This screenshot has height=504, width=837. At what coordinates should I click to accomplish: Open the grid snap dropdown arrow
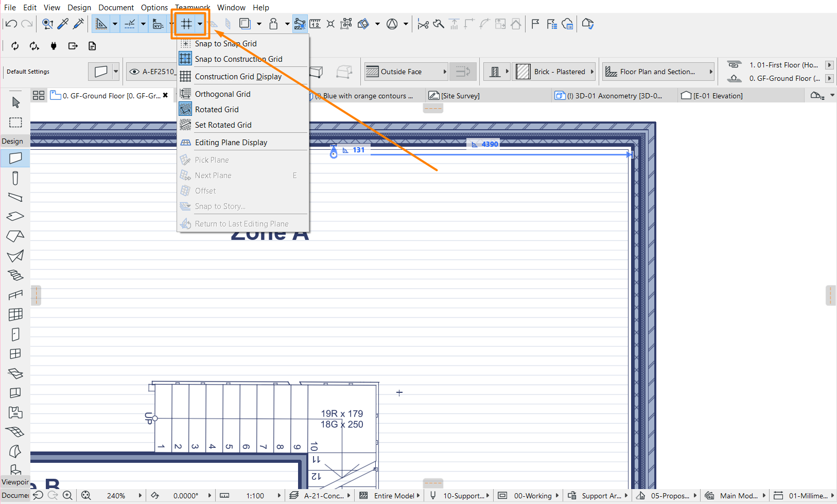[x=200, y=24]
